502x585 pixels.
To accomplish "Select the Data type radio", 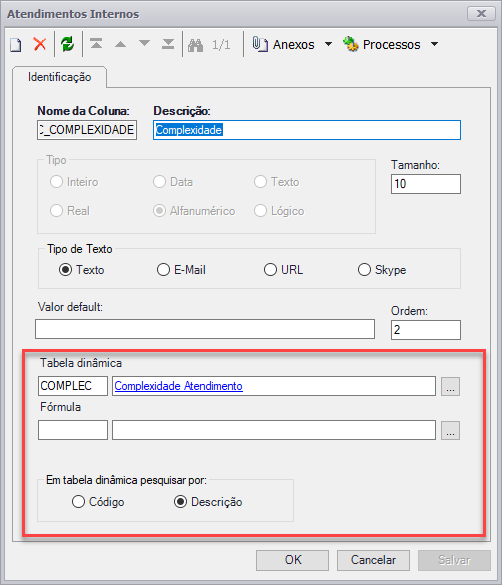I will (159, 182).
